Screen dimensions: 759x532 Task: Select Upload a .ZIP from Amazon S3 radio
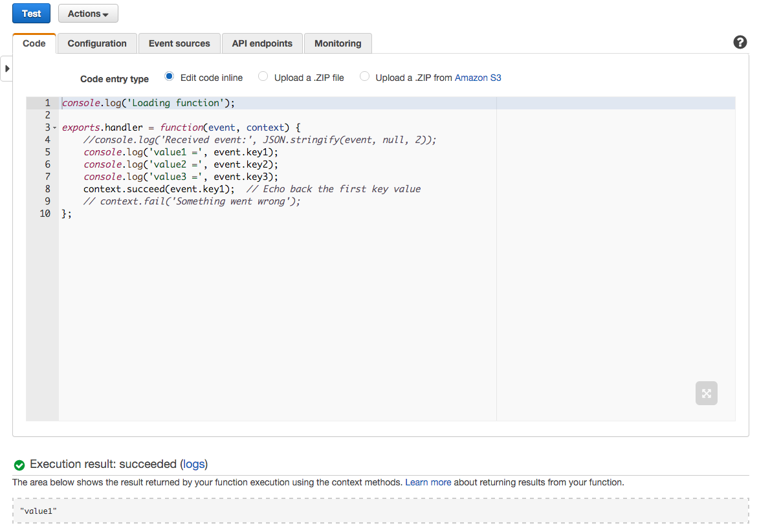tap(364, 76)
